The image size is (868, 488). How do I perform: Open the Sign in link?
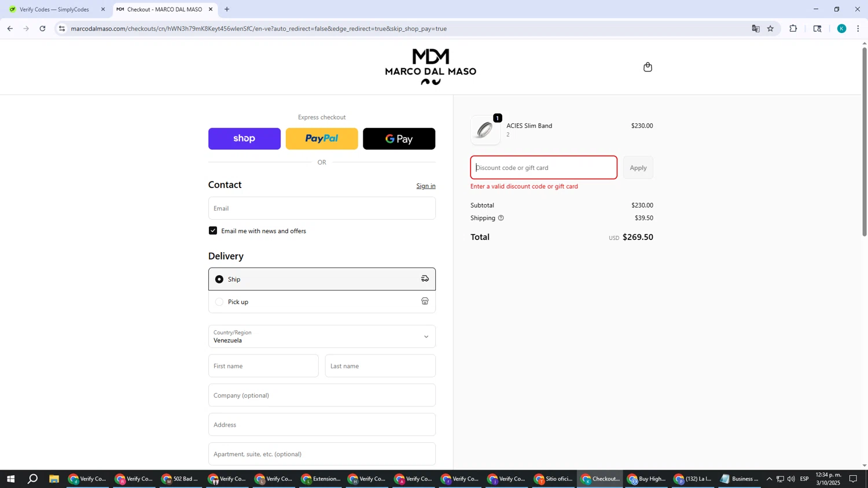coord(426,186)
